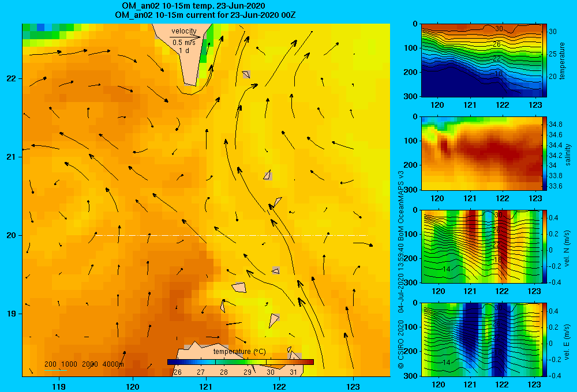
Task: Click the main map's longitude label '122'
Action: tap(280, 386)
